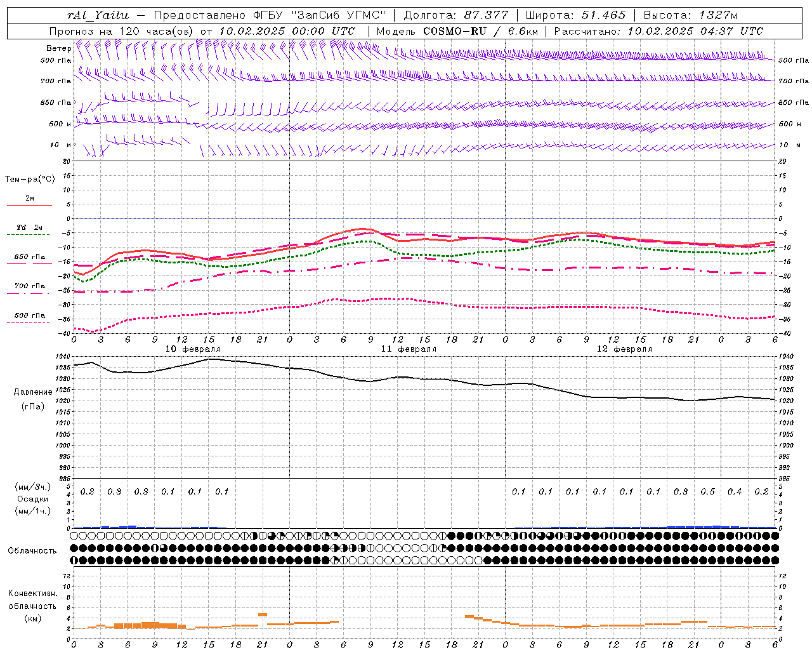Click the "Тем-ра(°C)" temperature axis title
The height and width of the screenshot is (650, 812).
coord(30,179)
